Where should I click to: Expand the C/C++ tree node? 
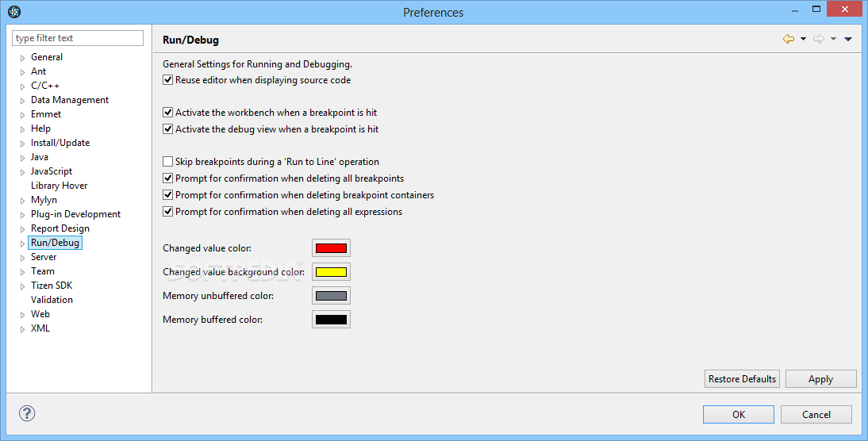23,86
